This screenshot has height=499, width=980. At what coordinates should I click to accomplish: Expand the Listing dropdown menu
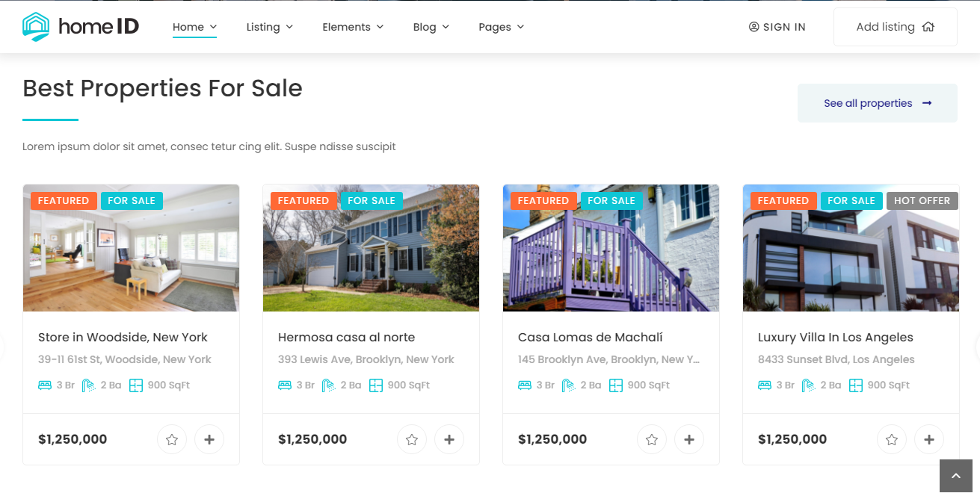[x=269, y=27]
